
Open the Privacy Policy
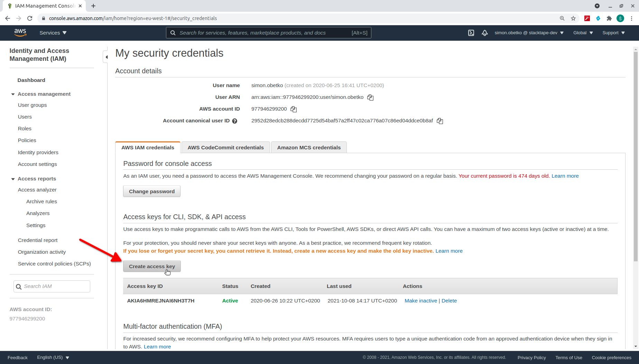click(x=531, y=357)
